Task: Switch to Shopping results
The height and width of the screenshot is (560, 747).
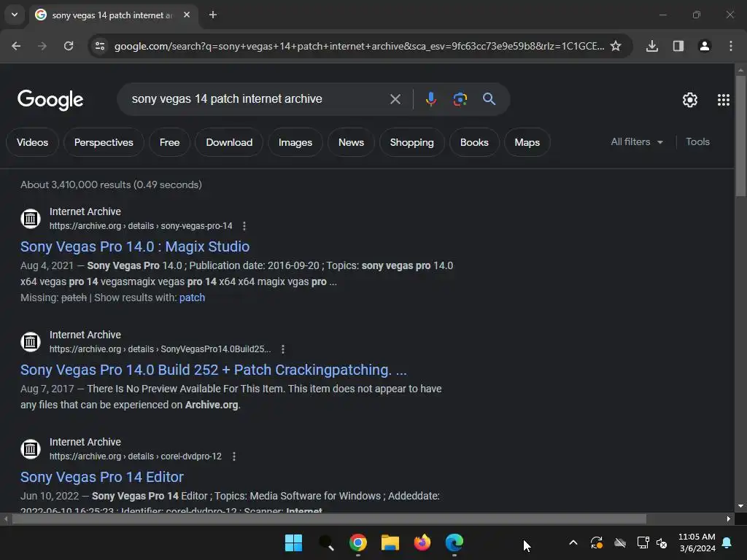Action: (412, 142)
